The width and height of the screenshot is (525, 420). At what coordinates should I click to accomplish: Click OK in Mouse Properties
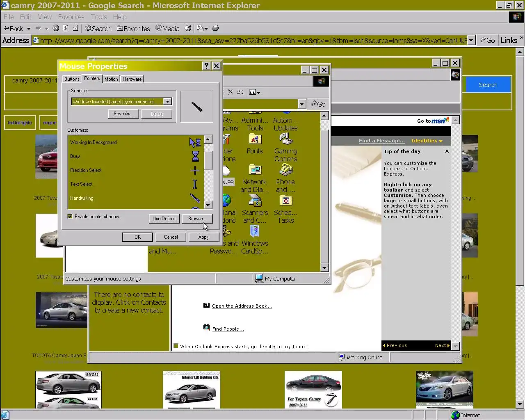tap(137, 237)
